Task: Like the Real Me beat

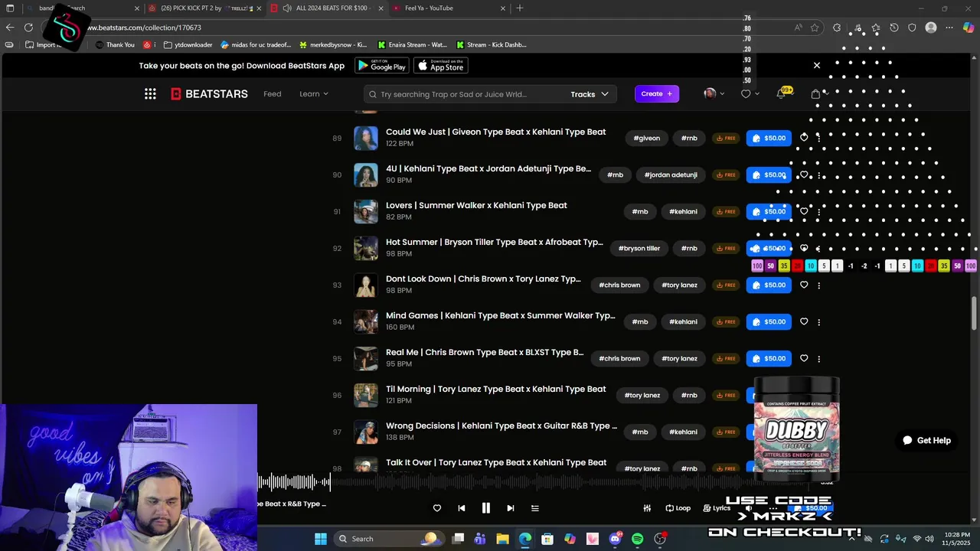Action: [x=804, y=358]
